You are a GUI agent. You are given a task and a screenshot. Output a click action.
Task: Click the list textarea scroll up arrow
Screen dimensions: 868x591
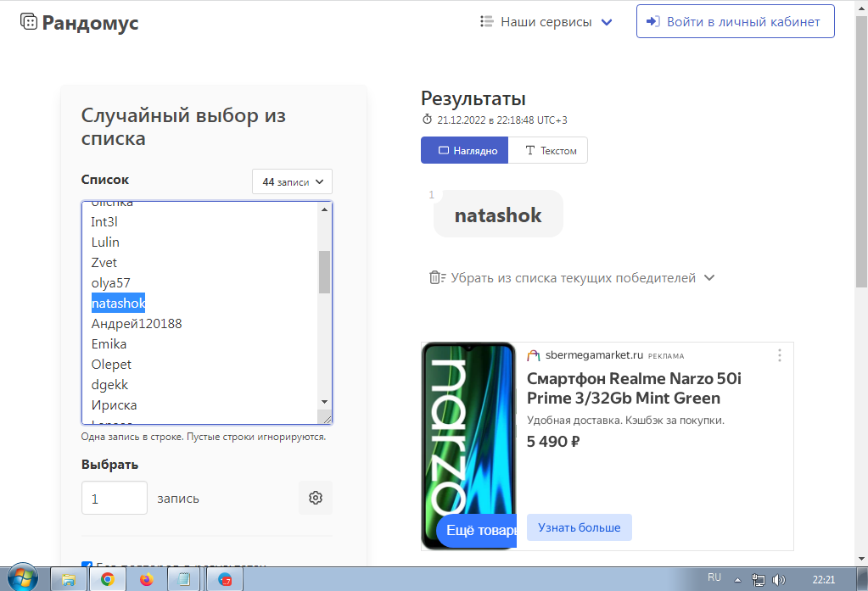(324, 209)
